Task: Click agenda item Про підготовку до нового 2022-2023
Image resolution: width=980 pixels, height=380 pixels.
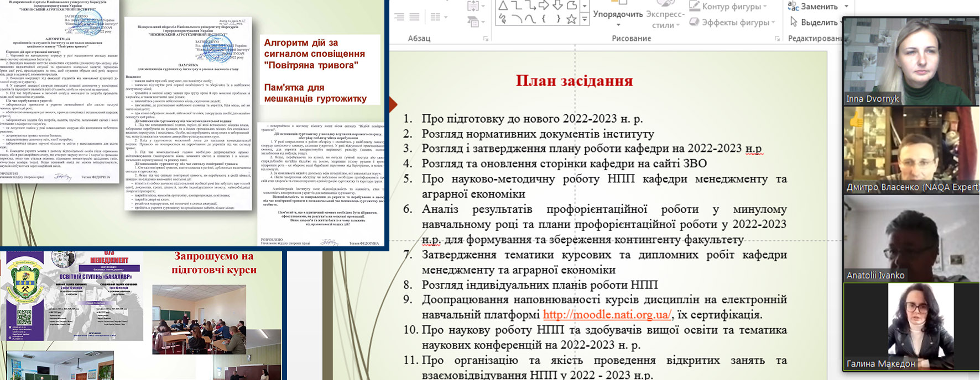Action: [532, 118]
